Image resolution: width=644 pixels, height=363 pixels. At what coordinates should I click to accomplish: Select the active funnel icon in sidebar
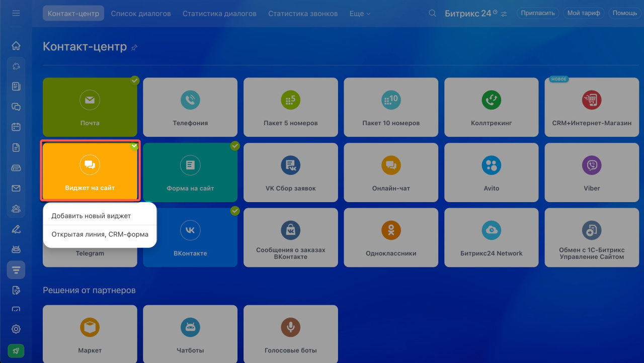pos(16,270)
